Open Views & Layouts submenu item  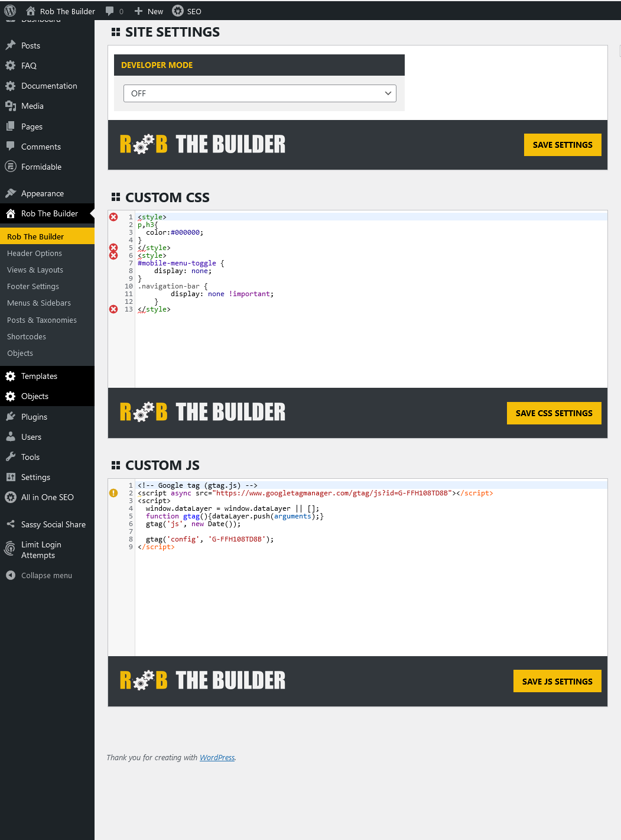click(35, 270)
